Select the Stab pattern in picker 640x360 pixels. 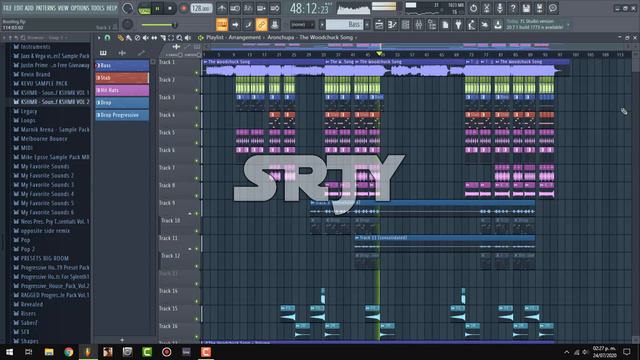click(122, 78)
